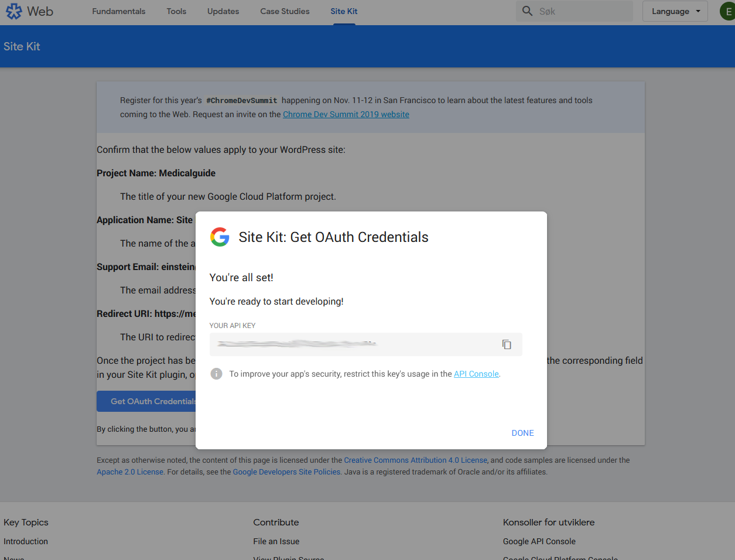Click the Site Kit page header title
This screenshot has height=560, width=735.
[22, 46]
